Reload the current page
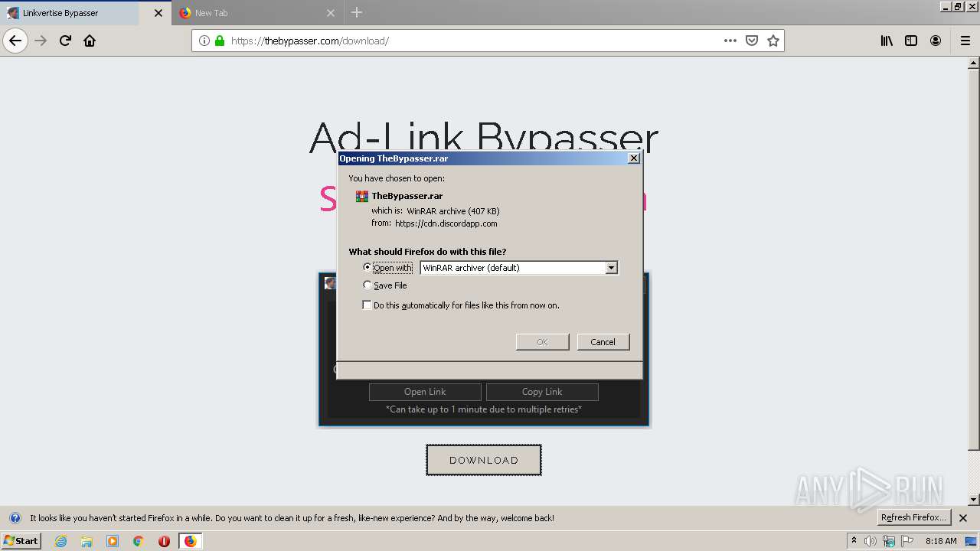The height and width of the screenshot is (551, 980). point(65,41)
